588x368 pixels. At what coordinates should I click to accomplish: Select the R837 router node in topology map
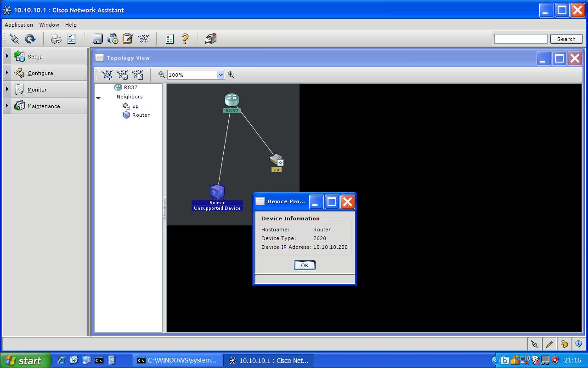(232, 100)
